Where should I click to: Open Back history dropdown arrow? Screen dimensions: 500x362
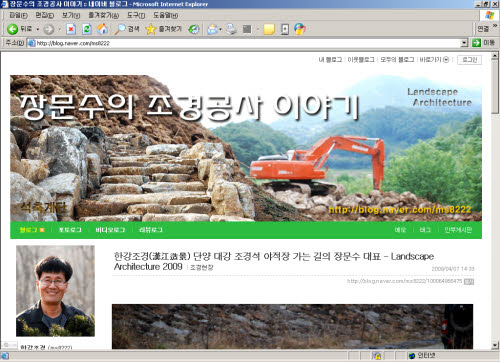pyautogui.click(x=38, y=29)
